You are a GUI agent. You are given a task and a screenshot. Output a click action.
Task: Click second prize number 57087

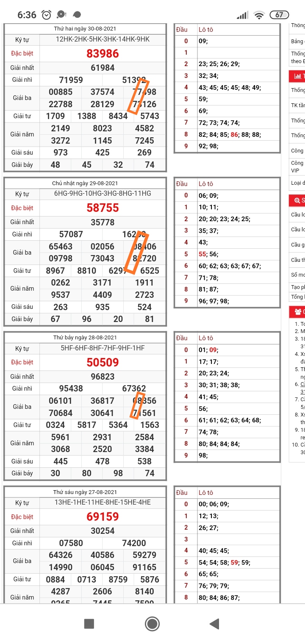click(x=71, y=234)
